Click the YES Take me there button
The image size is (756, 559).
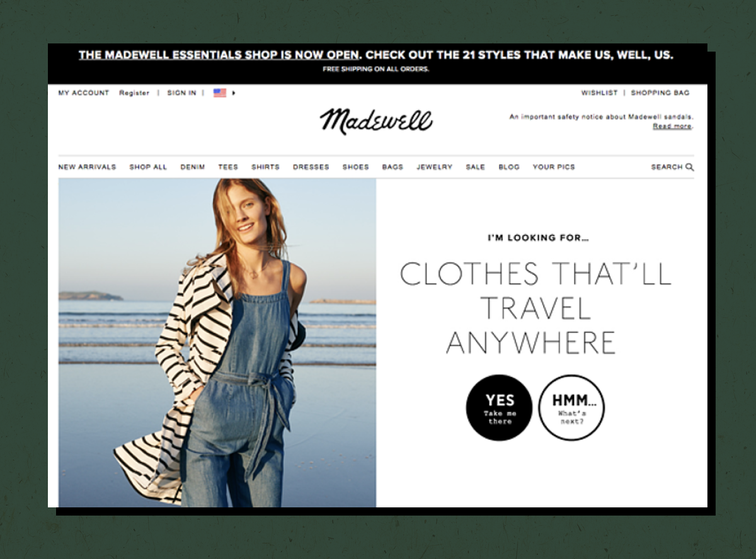click(499, 408)
